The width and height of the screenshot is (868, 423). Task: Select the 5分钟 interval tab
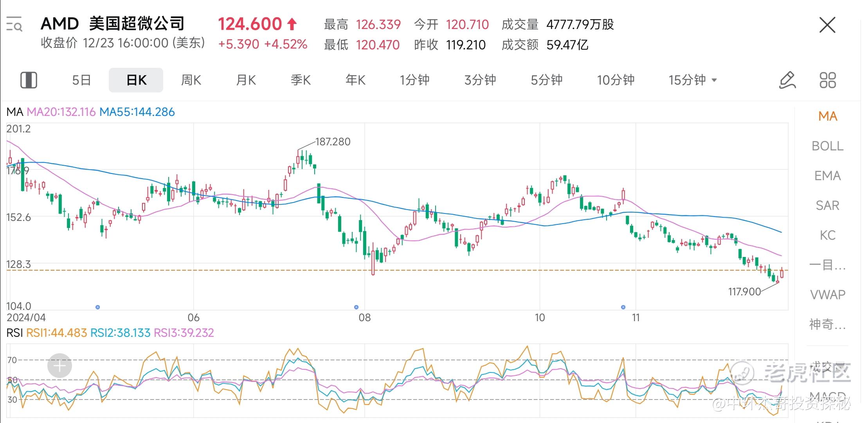point(547,80)
